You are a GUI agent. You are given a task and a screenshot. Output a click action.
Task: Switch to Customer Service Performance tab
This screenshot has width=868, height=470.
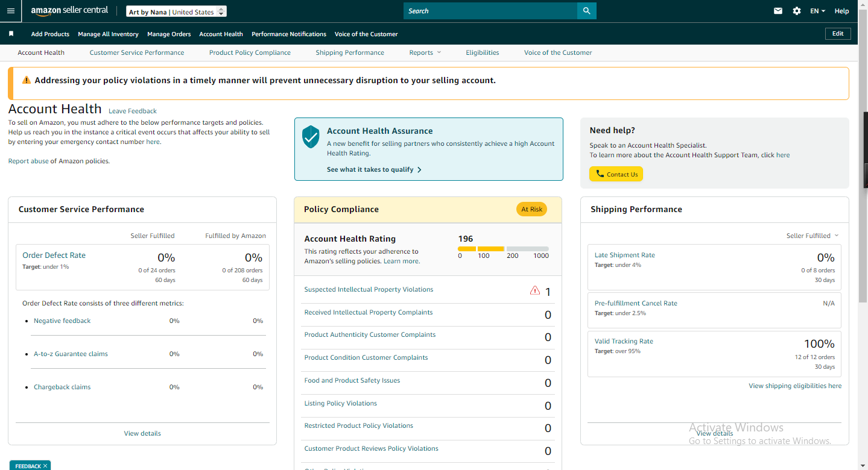tap(137, 52)
